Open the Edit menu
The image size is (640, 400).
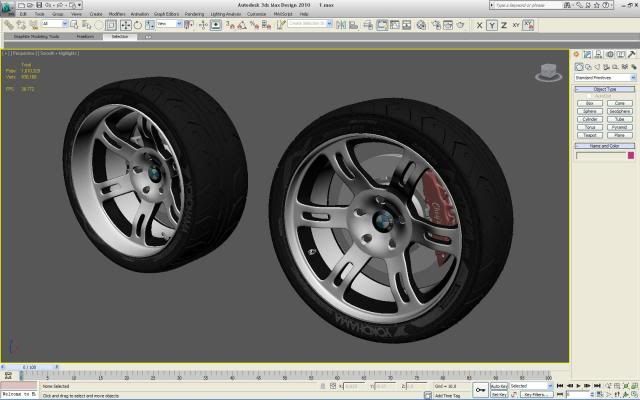pyautogui.click(x=23, y=14)
